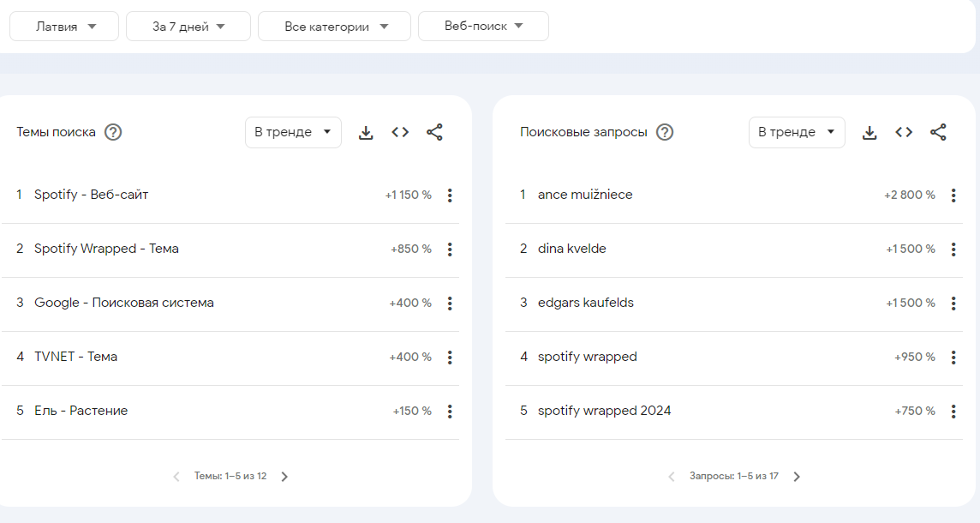Screen dimensions: 980x523
Task: Open the Spotify - Веб-сайт topic
Action: 92,195
